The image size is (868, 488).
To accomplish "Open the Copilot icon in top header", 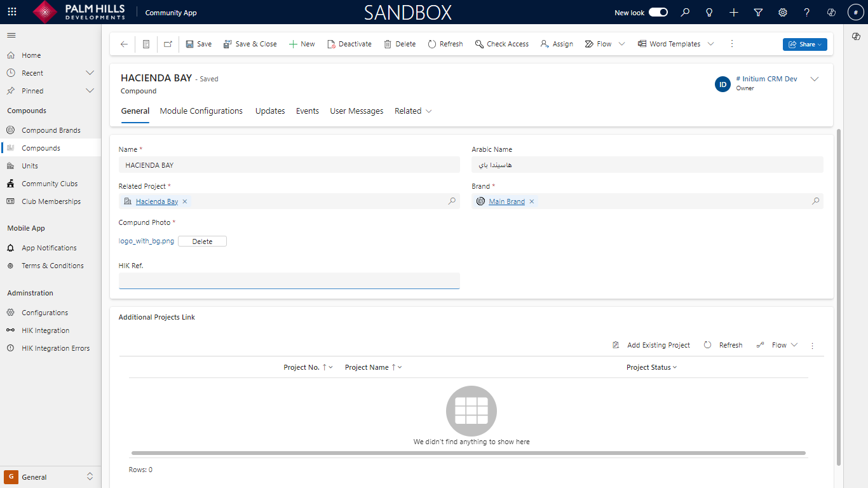I will 831,12.
